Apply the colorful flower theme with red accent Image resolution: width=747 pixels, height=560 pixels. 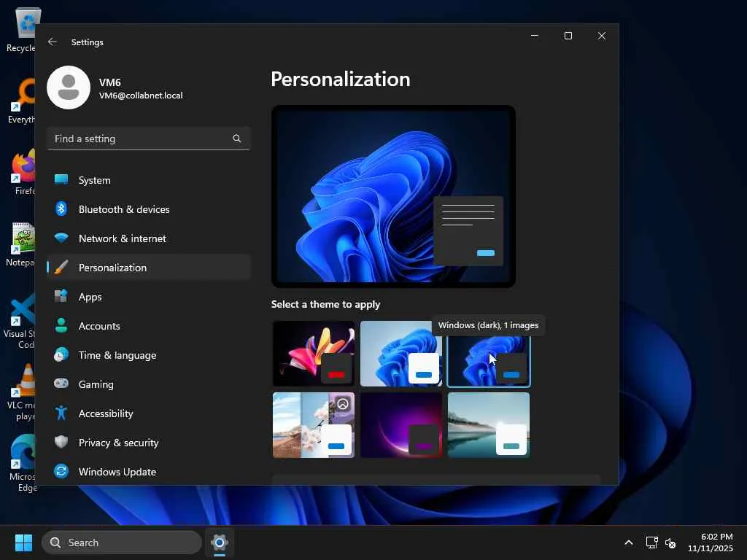314,354
